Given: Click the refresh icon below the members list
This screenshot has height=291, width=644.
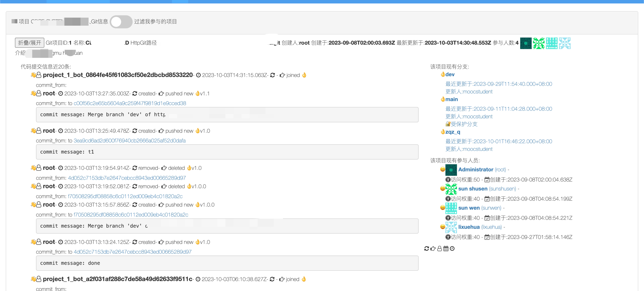Looking at the screenshot, I should pyautogui.click(x=427, y=249).
